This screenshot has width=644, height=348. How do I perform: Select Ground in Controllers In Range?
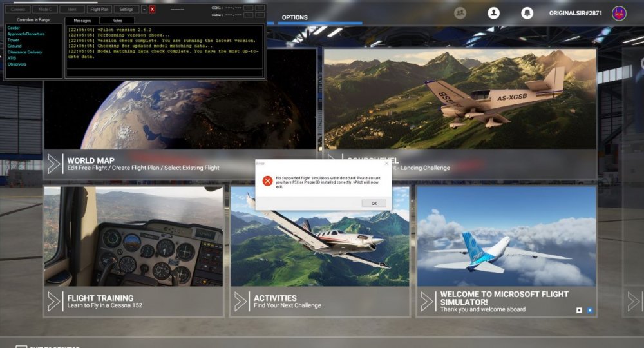tap(14, 46)
